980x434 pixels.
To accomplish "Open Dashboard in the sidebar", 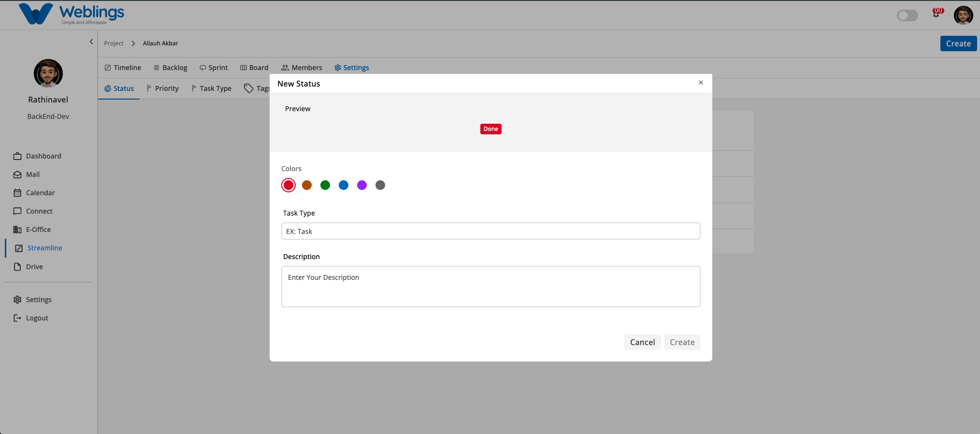I will point(37,156).
